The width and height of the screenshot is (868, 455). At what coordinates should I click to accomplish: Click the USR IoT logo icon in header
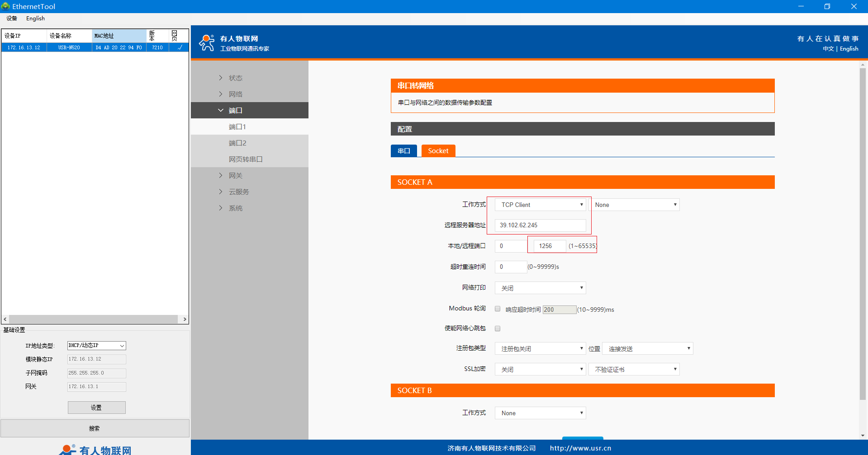tap(207, 43)
